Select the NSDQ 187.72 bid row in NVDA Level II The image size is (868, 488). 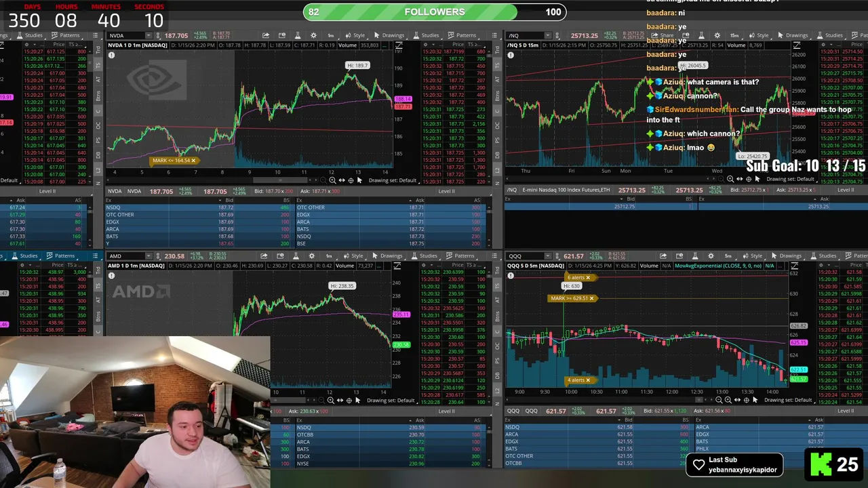click(198, 207)
